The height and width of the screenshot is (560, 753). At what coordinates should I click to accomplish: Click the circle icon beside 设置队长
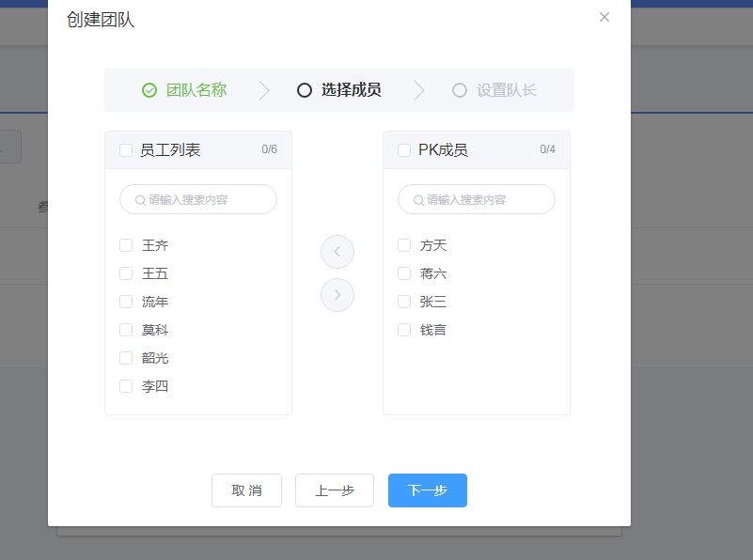point(460,90)
